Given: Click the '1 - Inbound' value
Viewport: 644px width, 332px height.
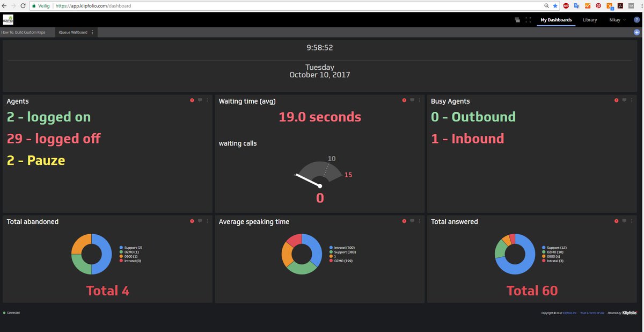Looking at the screenshot, I should click(467, 139).
